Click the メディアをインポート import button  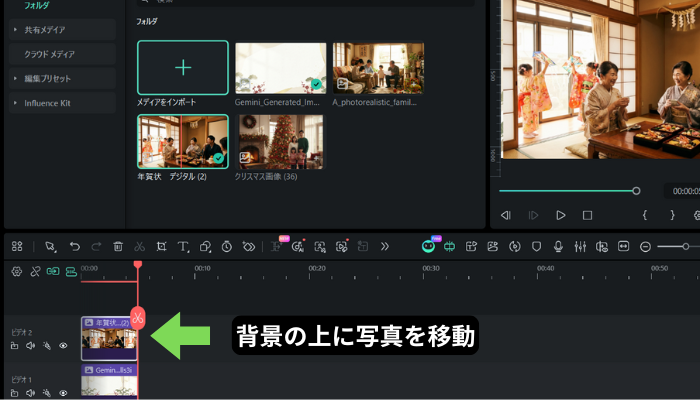(x=183, y=68)
